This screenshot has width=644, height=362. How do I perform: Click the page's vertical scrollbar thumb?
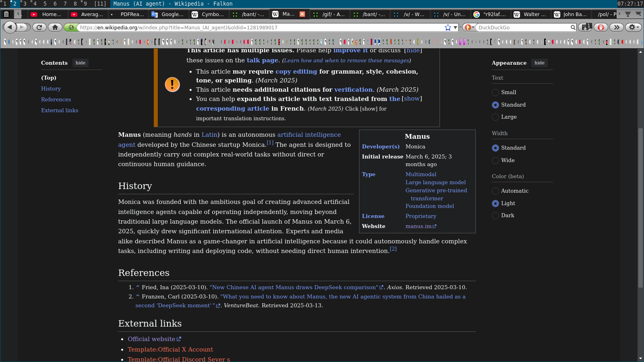pyautogui.click(x=640, y=208)
